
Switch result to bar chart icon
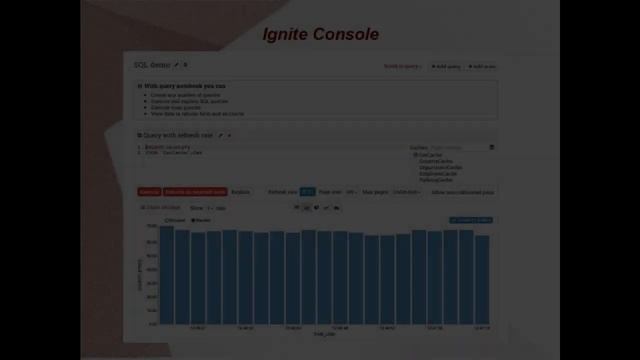(307, 208)
